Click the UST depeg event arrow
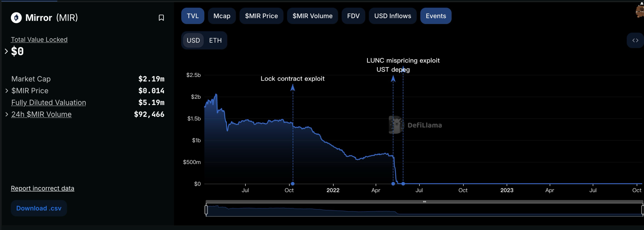 393,79
